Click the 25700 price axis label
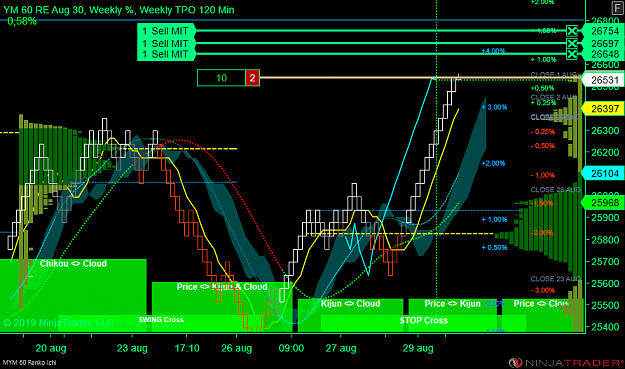The image size is (625, 369). 605,262
